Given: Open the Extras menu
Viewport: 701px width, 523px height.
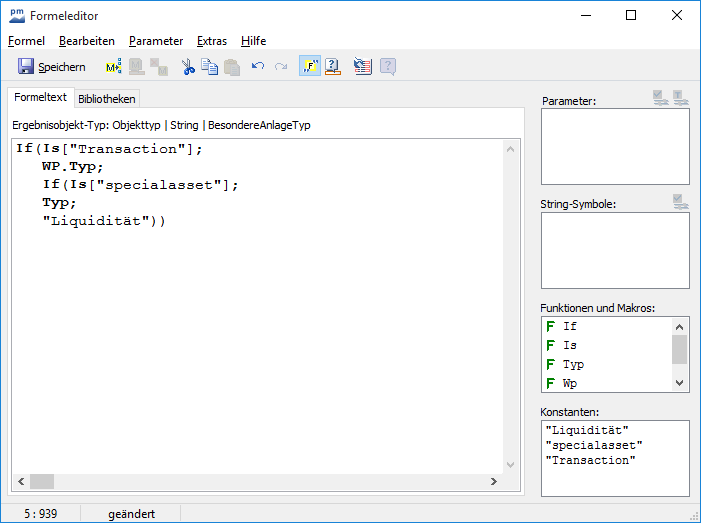Looking at the screenshot, I should pos(212,41).
